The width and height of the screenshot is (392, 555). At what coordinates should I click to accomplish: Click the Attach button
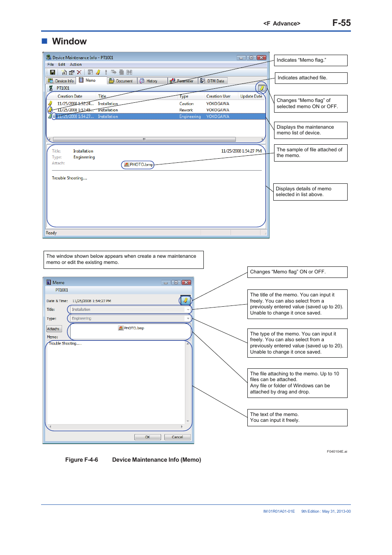(54, 329)
